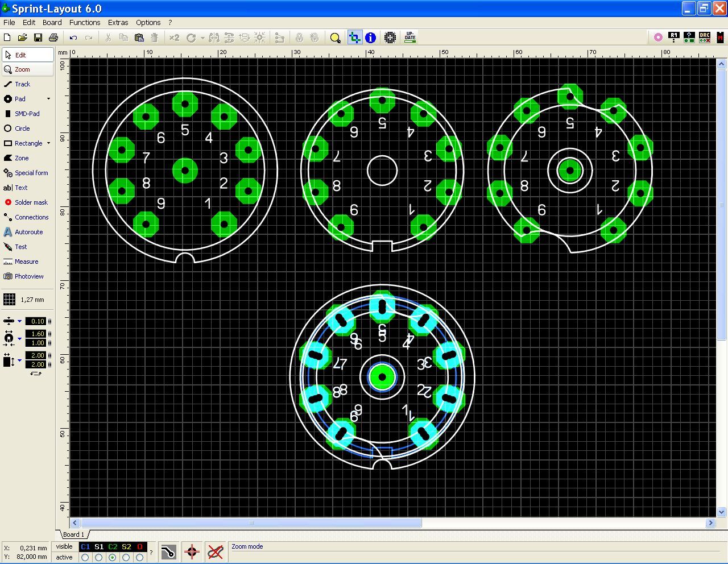This screenshot has width=728, height=564.
Task: Expand the Rectangle tool dropdown arrow
Action: [48, 143]
